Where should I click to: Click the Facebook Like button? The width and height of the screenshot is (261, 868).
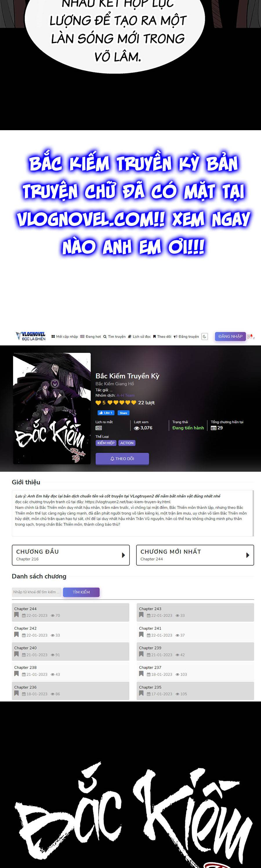click(106, 413)
